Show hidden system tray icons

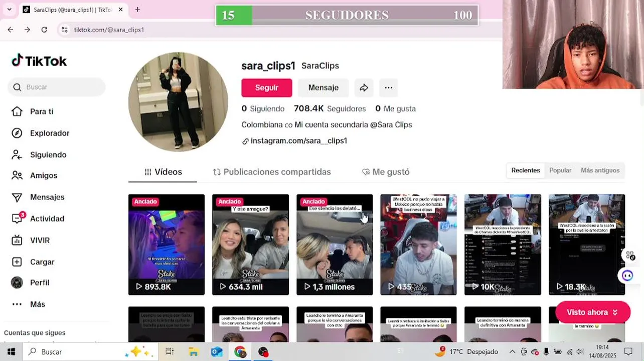pyautogui.click(x=512, y=352)
